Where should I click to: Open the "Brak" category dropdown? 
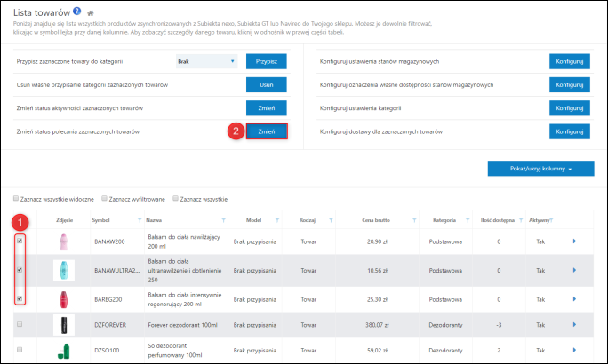click(205, 61)
